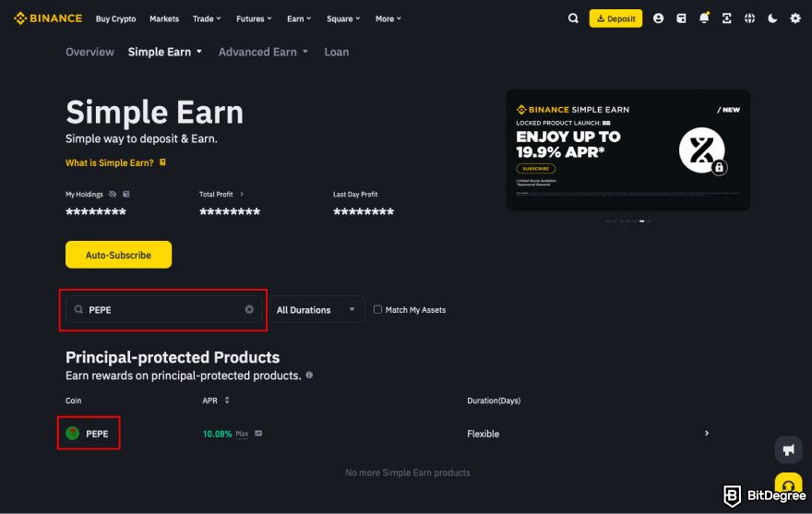Open settings gear icon

pos(794,18)
